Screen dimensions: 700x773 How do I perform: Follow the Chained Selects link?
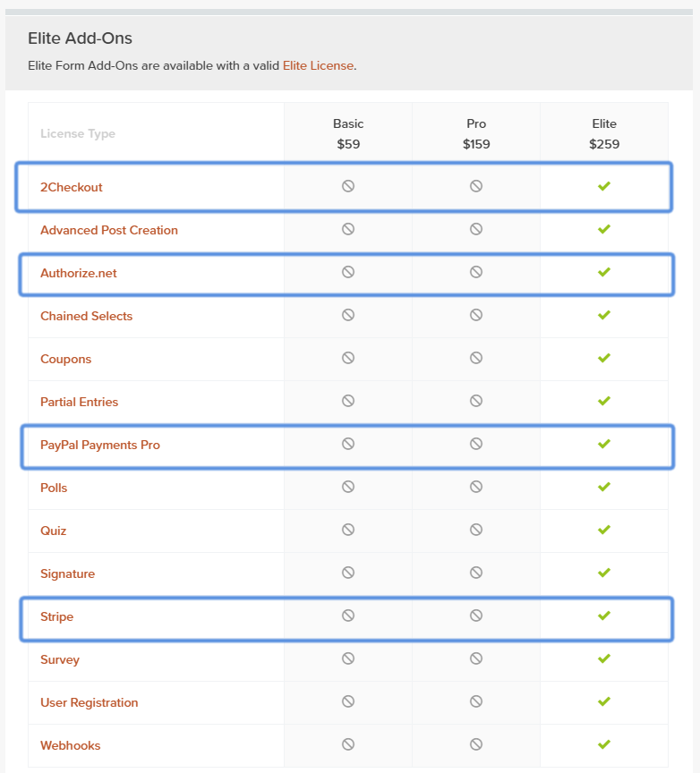[86, 316]
